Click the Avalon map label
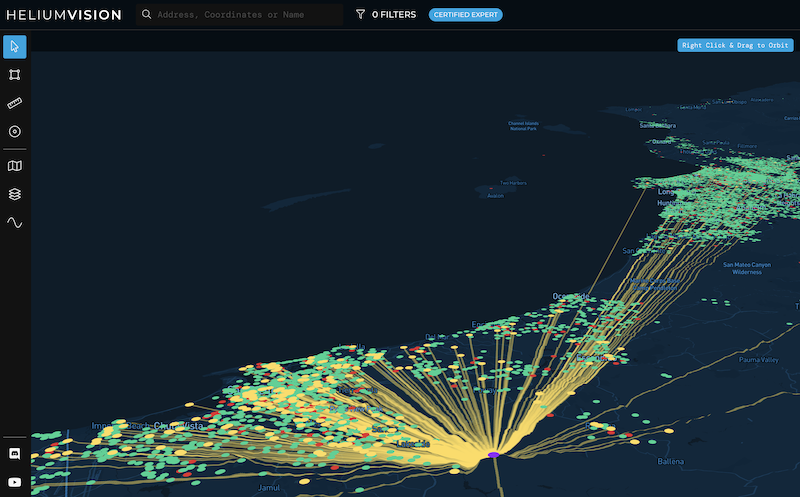Screen dimensions: 800x497 (494, 196)
